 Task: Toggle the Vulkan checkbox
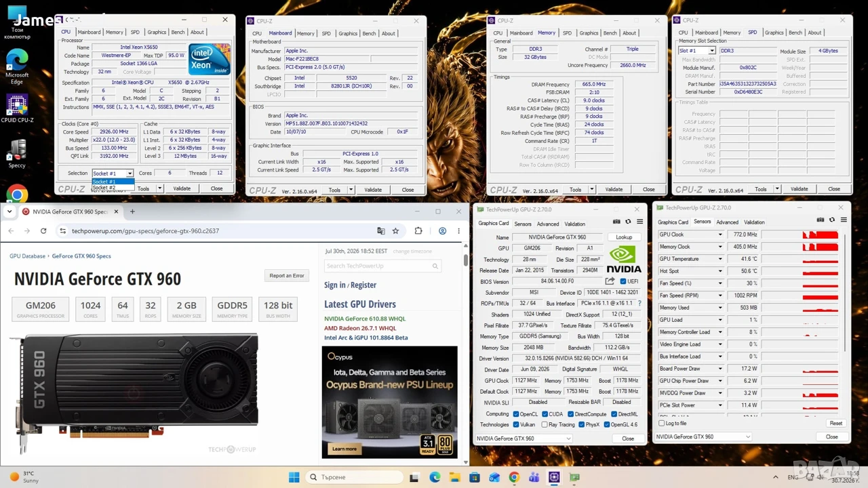[x=516, y=425]
